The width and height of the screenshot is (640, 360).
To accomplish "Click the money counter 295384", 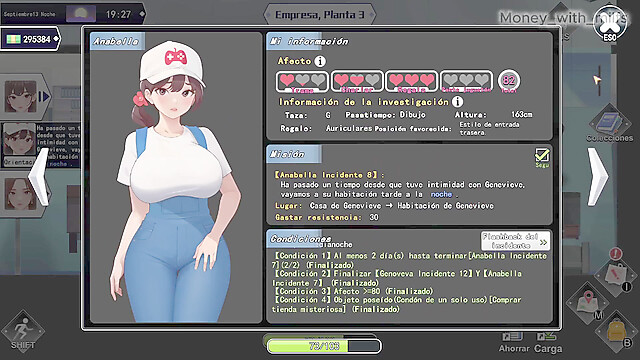I will (30, 39).
